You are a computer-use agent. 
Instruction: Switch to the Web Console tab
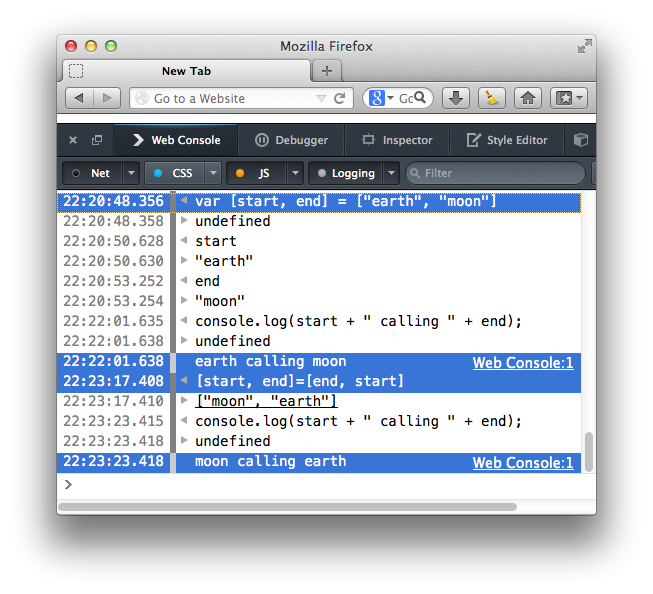coord(176,140)
